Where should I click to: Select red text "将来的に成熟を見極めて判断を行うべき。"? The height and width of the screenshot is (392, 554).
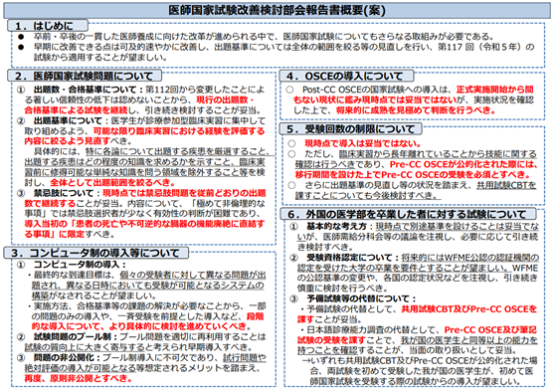(x=416, y=110)
